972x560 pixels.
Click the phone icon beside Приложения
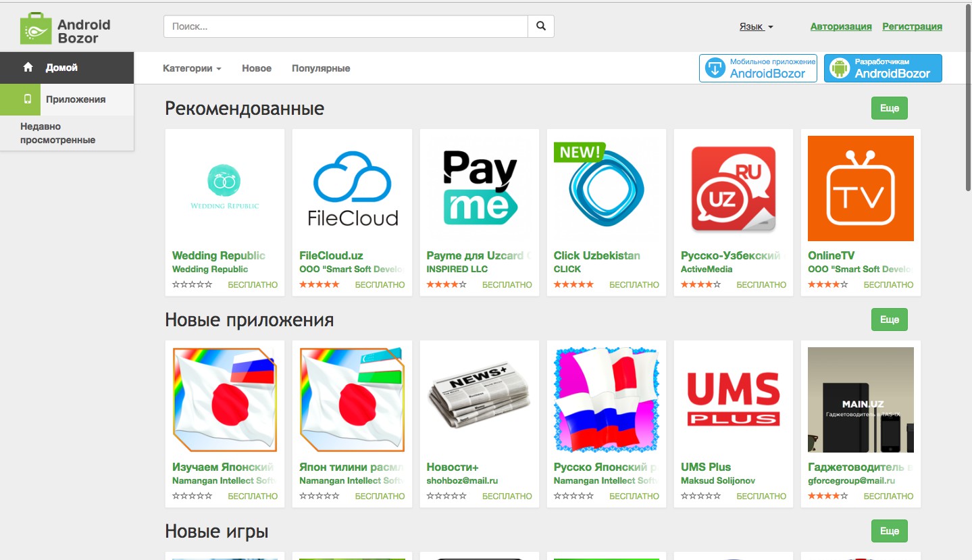(28, 99)
